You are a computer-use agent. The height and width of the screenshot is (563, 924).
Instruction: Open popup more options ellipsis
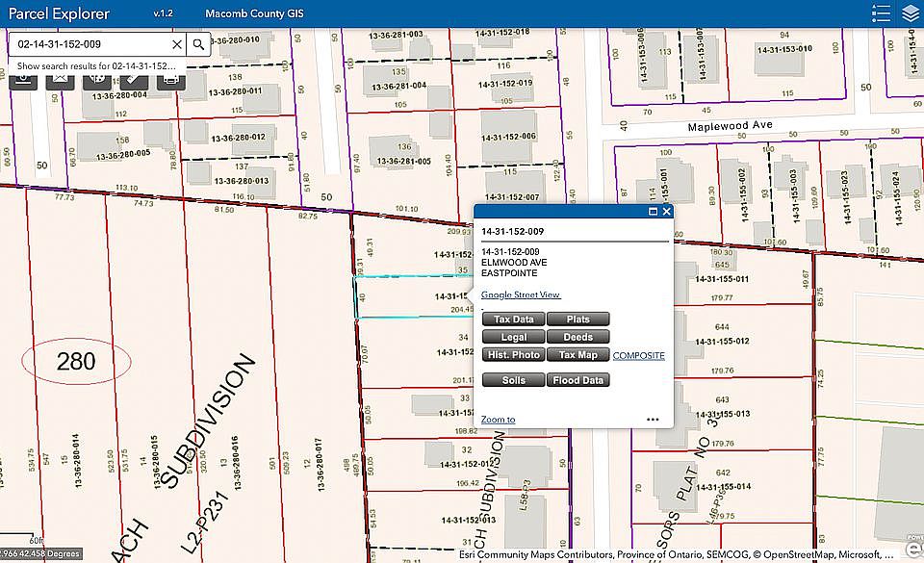[653, 420]
